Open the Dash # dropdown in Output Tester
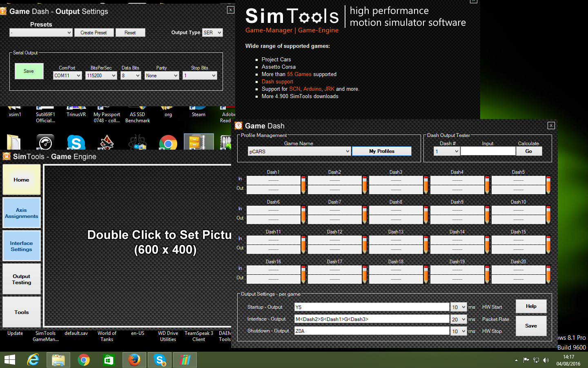Image resolution: width=588 pixels, height=368 pixels. coord(447,151)
